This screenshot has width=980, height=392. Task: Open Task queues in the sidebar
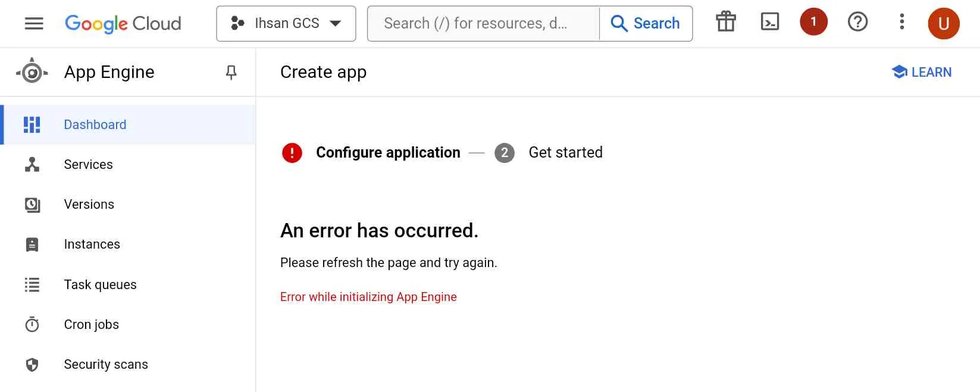point(128,284)
